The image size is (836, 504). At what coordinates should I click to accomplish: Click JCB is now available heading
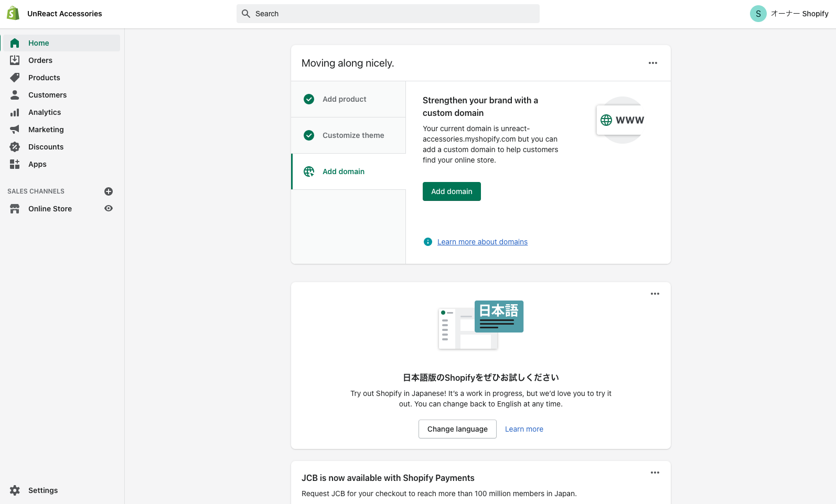click(x=388, y=478)
